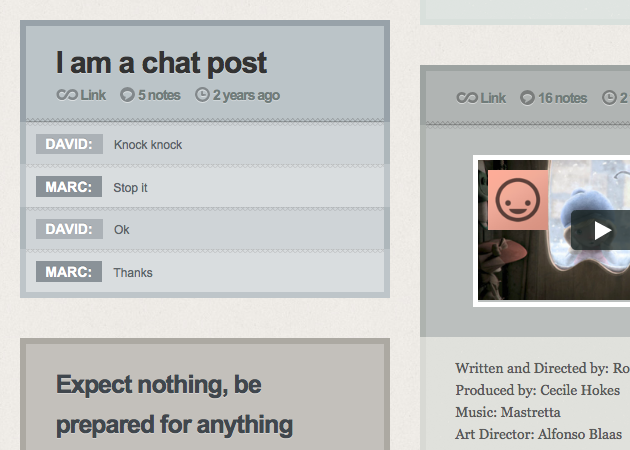Click the chain icon in the video post
This screenshot has height=450, width=630.
tap(466, 97)
